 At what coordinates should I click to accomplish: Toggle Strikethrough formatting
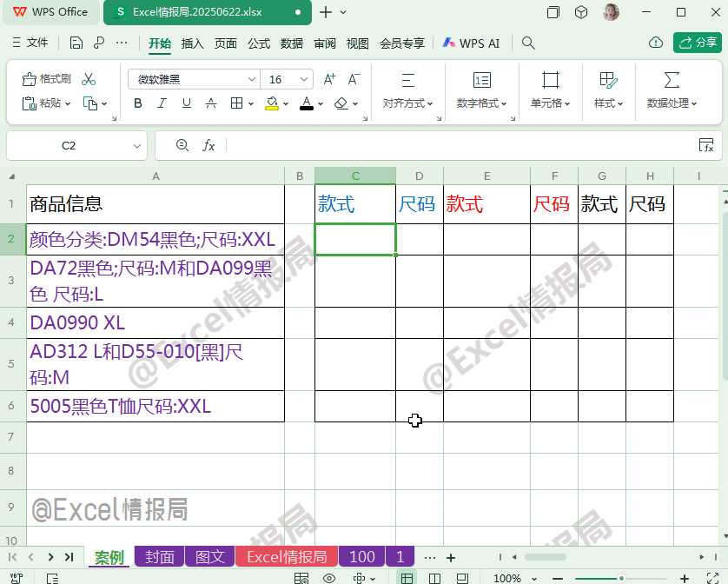click(211, 103)
